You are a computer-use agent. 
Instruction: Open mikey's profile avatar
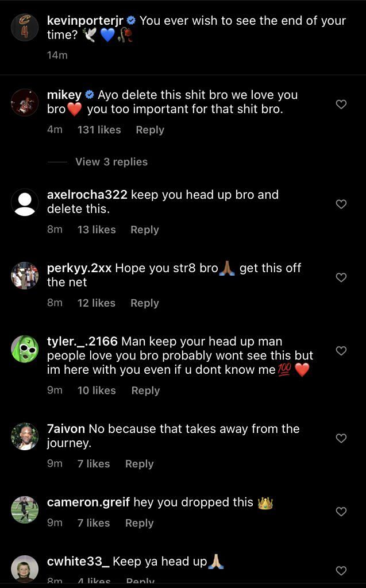click(25, 103)
